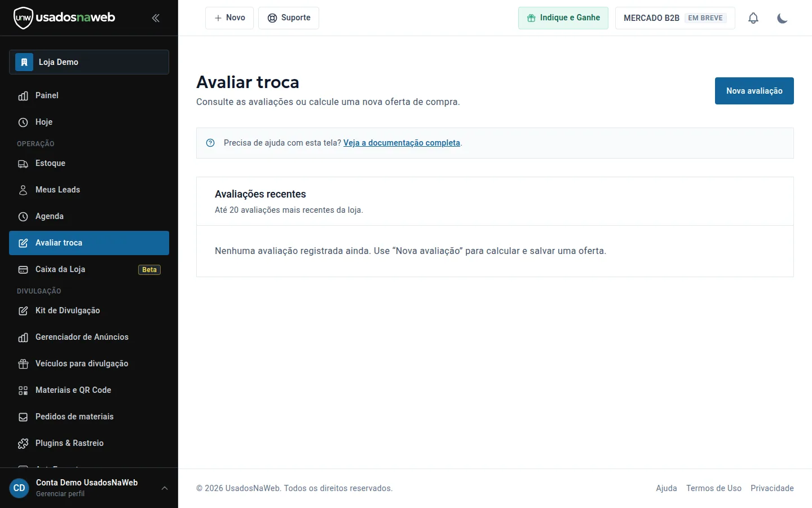
Task: Open the Suporte button
Action: (289, 18)
